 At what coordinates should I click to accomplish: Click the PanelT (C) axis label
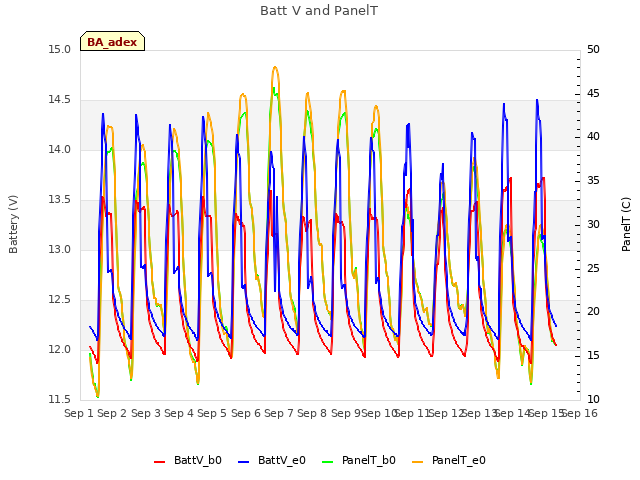pos(626,224)
